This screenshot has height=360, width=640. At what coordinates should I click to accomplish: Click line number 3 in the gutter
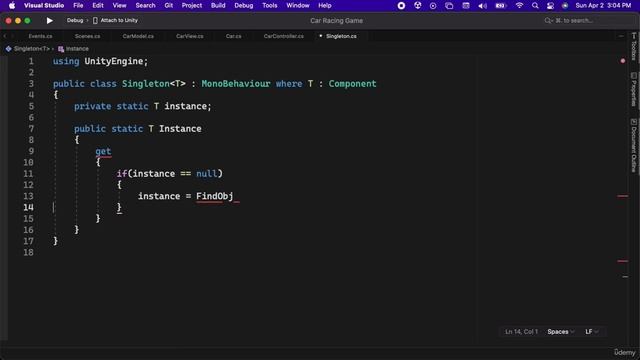(31, 84)
